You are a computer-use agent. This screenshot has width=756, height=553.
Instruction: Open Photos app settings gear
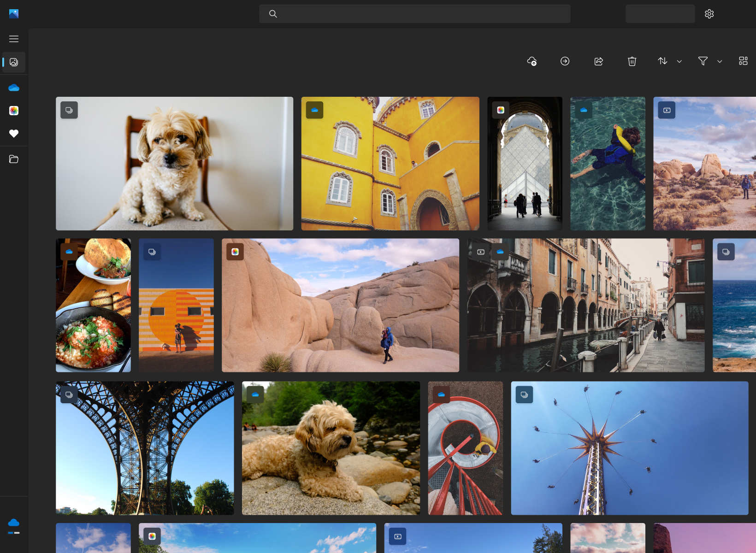tap(709, 14)
